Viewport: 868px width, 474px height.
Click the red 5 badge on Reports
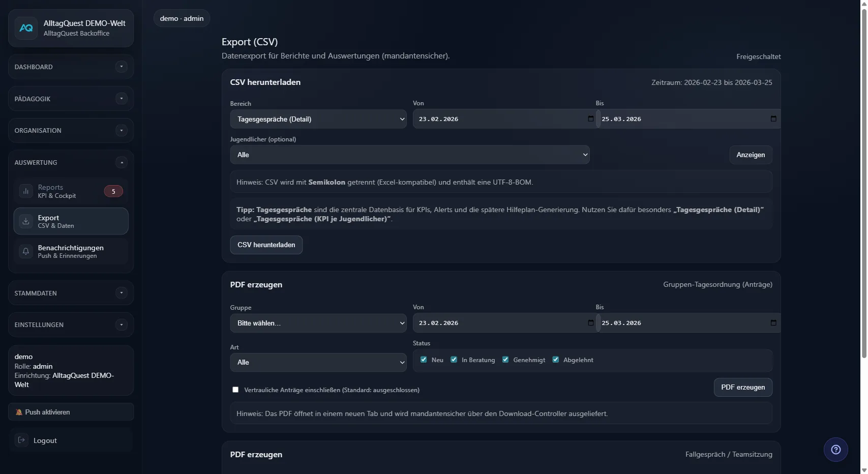coord(113,191)
